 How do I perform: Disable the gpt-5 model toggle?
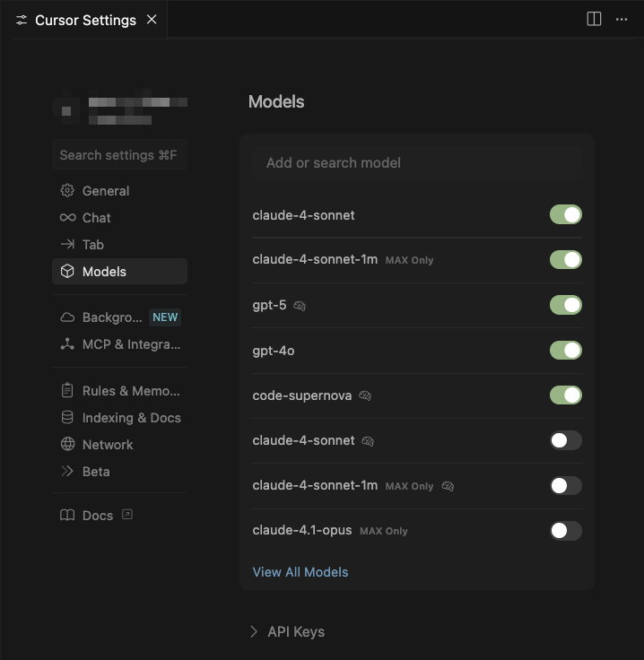(x=565, y=305)
